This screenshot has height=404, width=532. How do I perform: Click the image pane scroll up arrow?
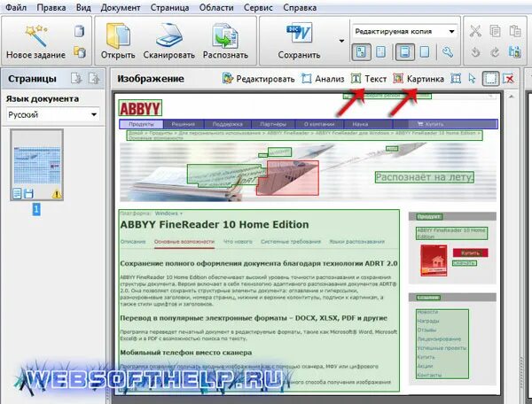pos(511,97)
